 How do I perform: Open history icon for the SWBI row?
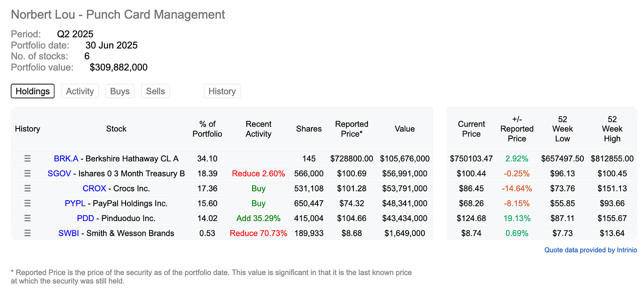tap(27, 233)
